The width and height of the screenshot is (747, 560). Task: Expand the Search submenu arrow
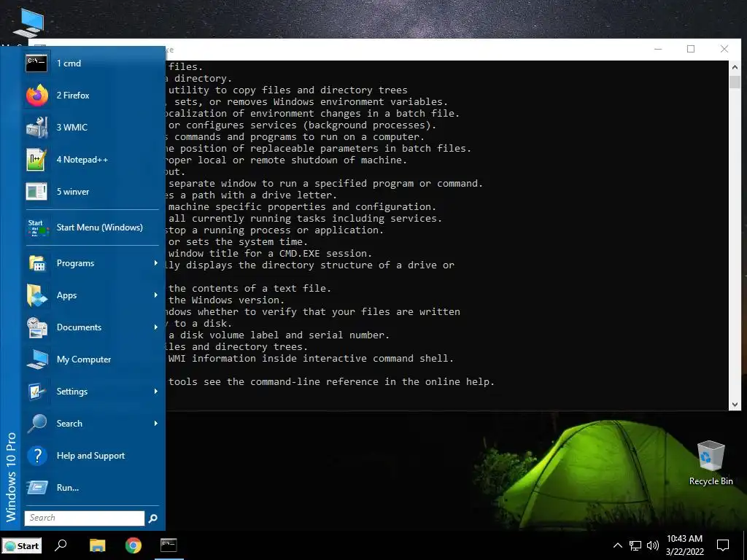[x=156, y=424]
